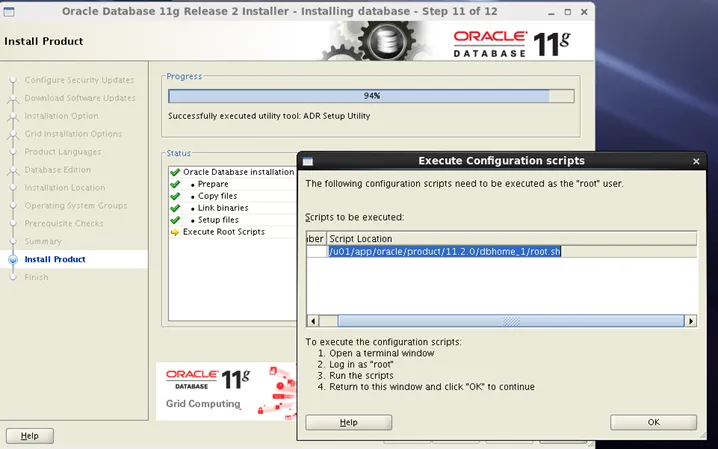Click the green checkmark beside Copy files
The image size is (718, 449).
coord(175,196)
